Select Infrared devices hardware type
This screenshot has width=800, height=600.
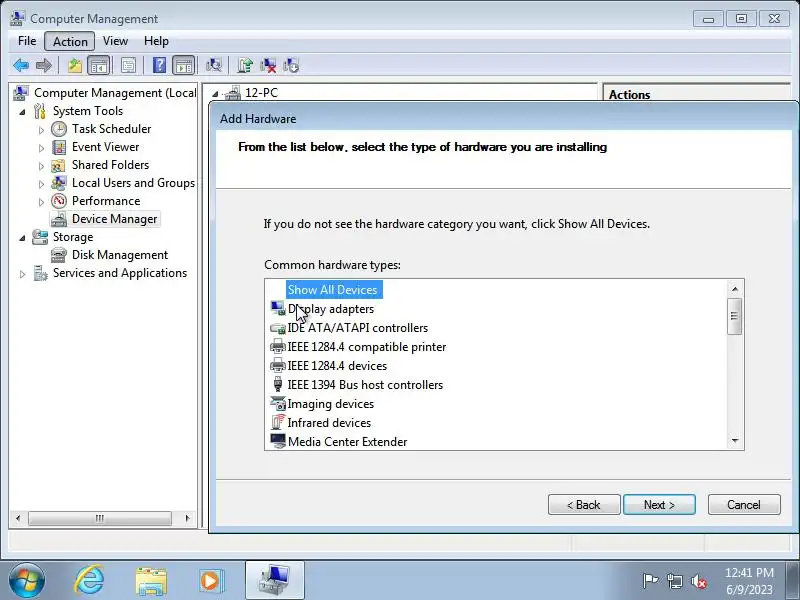click(x=329, y=422)
